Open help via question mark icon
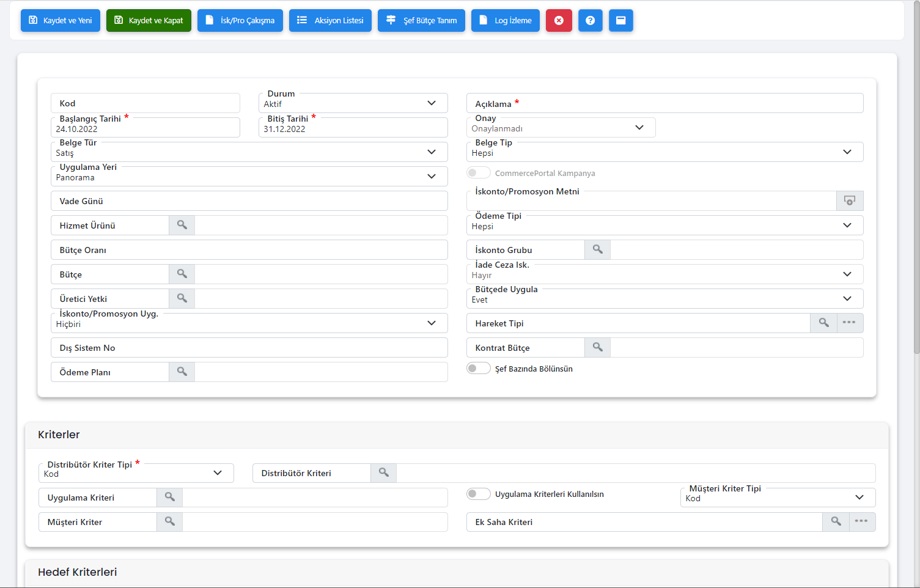Image resolution: width=920 pixels, height=588 pixels. pyautogui.click(x=590, y=20)
